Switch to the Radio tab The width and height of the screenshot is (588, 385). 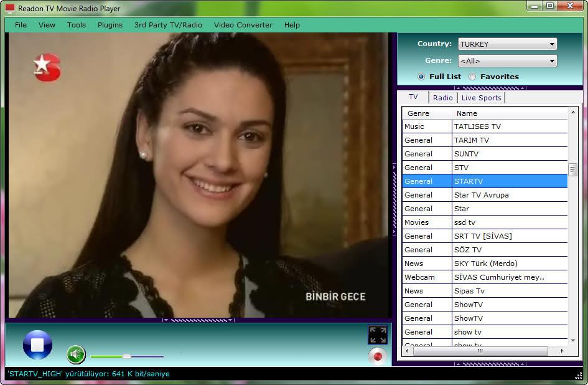coord(442,98)
